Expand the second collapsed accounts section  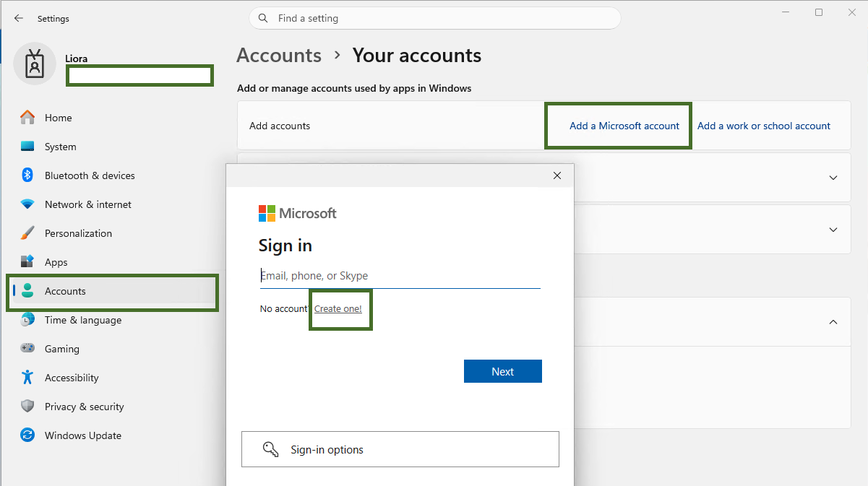pyautogui.click(x=833, y=229)
